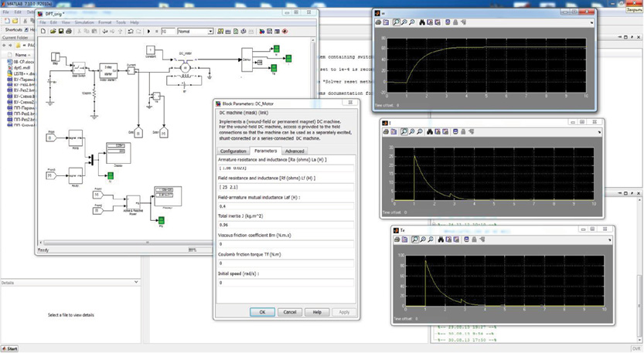Click the red debug icon in Simulink toolbar
This screenshot has height=353, width=644.
tap(285, 31)
